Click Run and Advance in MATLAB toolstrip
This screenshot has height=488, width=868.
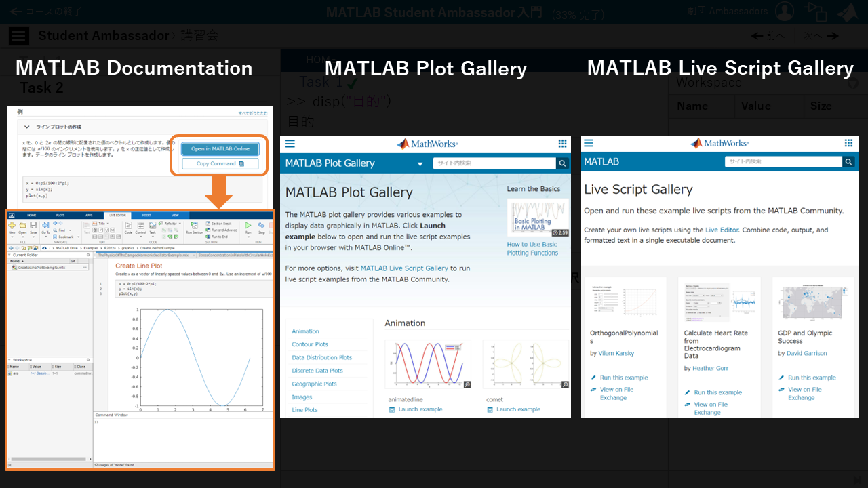(221, 230)
